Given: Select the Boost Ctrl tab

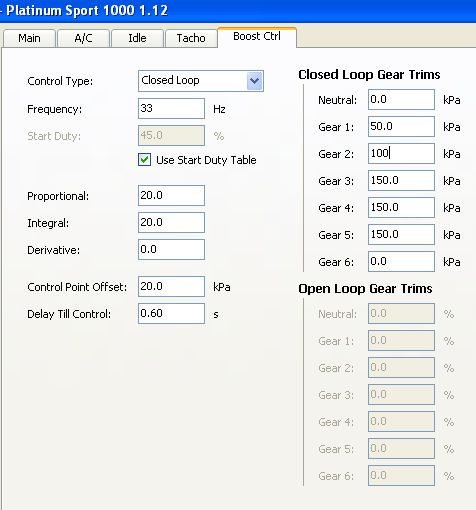Looking at the screenshot, I should click(x=257, y=37).
